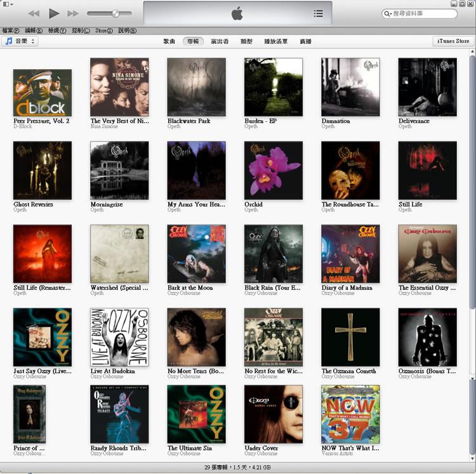Open My Arms Your Hearse album cover
476x474 pixels.
196,170
